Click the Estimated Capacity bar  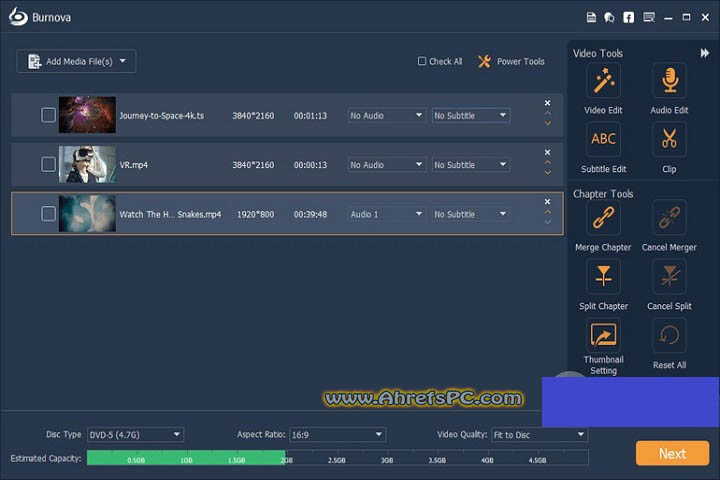pos(338,457)
